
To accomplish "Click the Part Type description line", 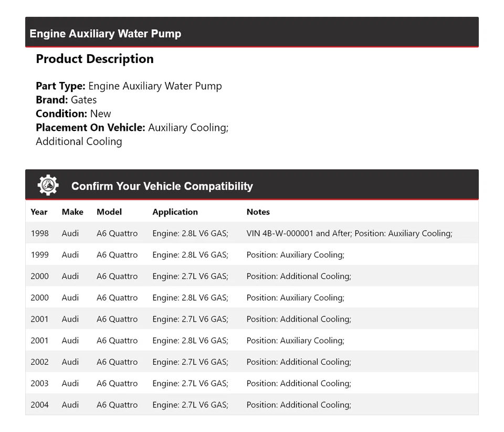I will (x=129, y=86).
